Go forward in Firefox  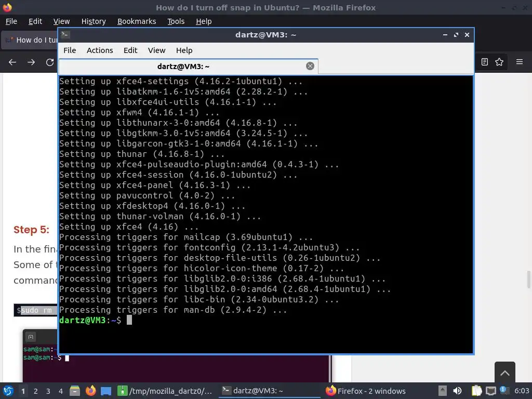pos(31,62)
